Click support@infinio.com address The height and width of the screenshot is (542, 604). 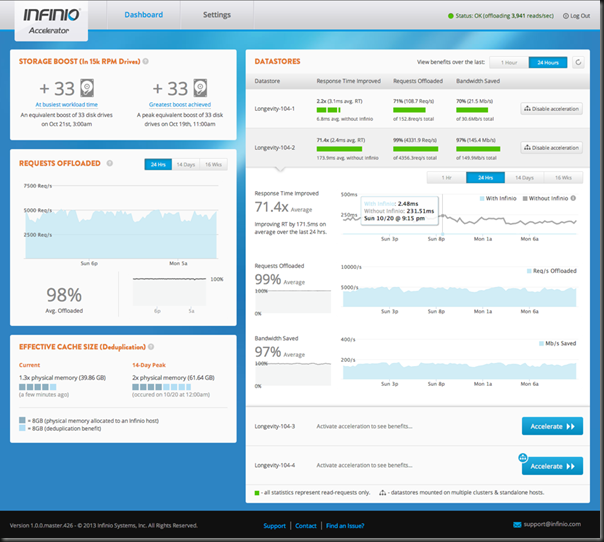pyautogui.click(x=552, y=524)
